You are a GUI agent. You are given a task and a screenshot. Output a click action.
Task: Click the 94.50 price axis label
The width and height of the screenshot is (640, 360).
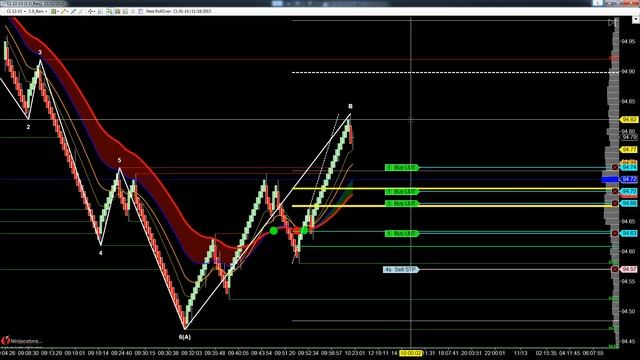coord(628,311)
